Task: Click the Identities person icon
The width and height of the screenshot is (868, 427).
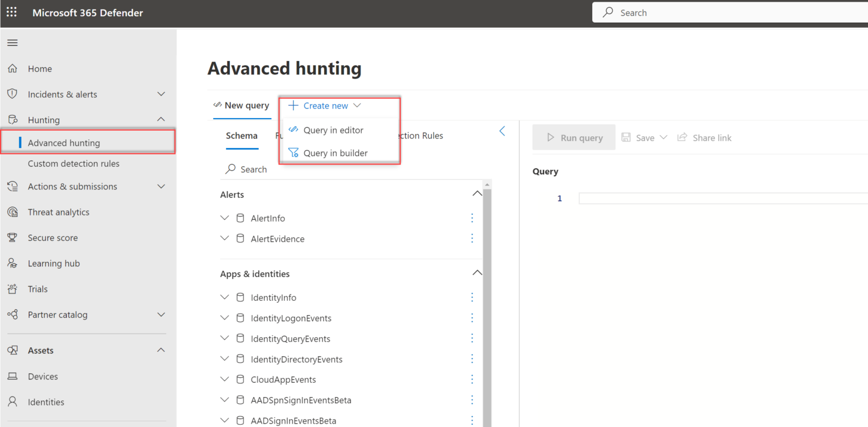Action: (12, 402)
